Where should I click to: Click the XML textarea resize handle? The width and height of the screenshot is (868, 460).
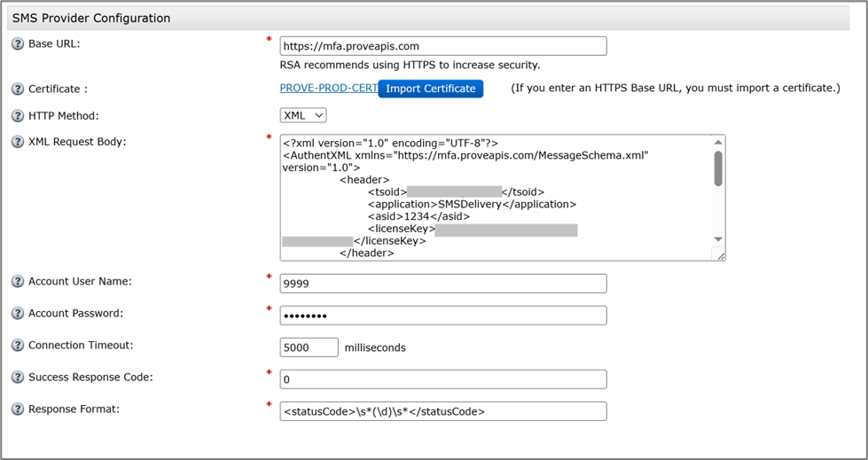[x=721, y=256]
